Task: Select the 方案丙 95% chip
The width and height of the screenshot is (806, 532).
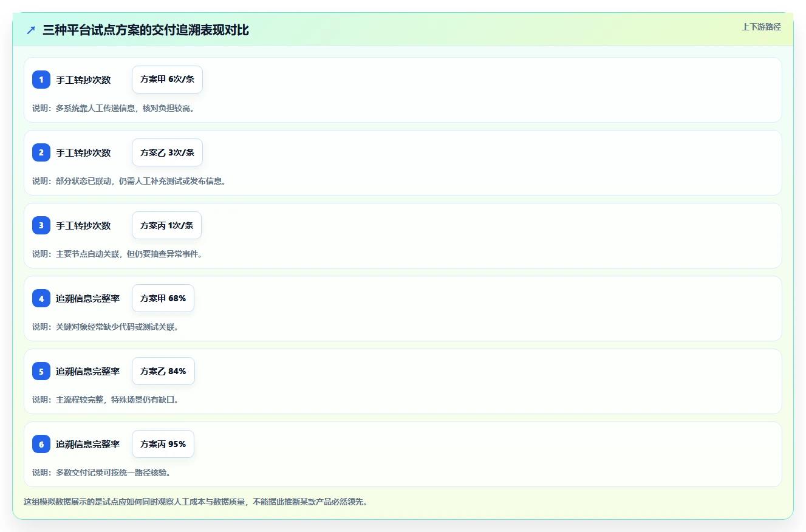Action: [163, 444]
